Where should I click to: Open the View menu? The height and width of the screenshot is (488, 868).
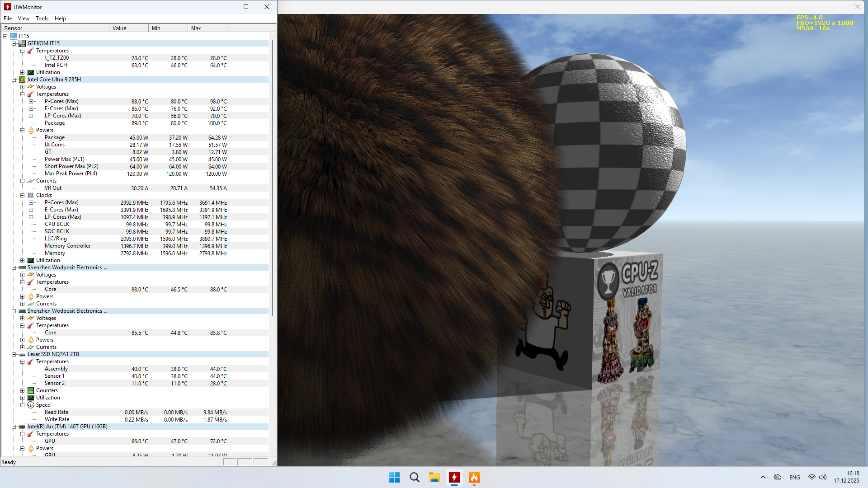24,19
